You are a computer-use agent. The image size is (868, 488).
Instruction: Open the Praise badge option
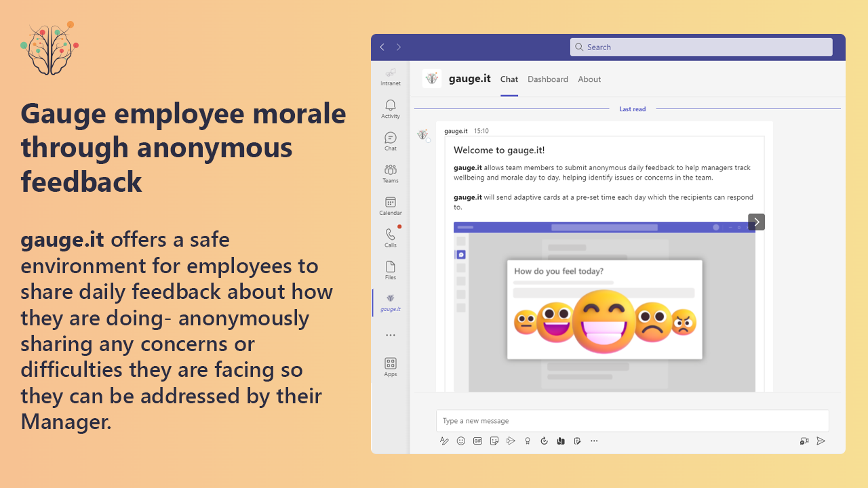pyautogui.click(x=528, y=441)
